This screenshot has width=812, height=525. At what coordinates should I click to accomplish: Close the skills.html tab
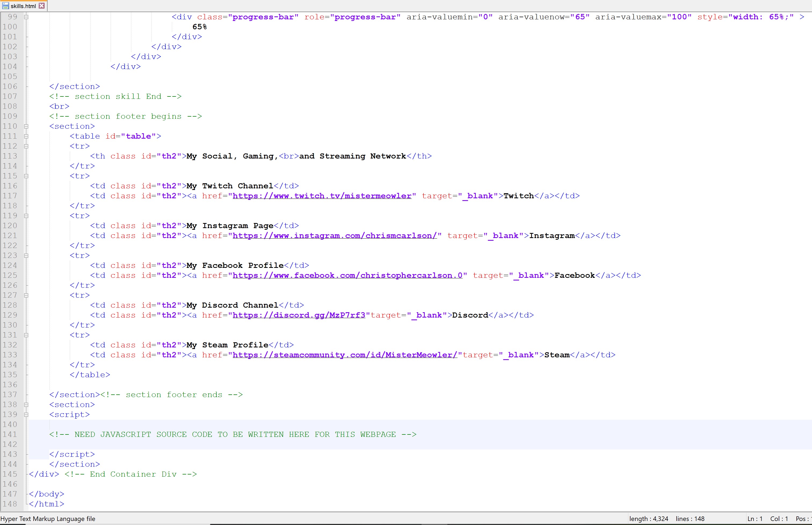coord(42,6)
